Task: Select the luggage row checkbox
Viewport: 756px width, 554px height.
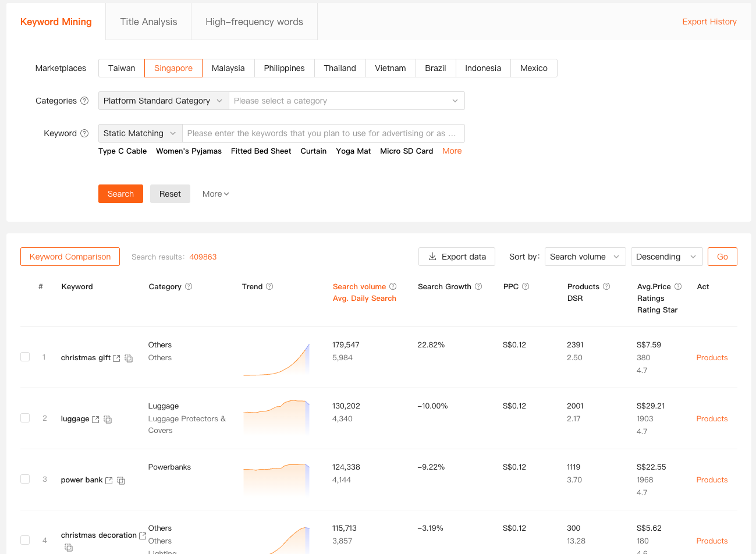Action: point(25,418)
